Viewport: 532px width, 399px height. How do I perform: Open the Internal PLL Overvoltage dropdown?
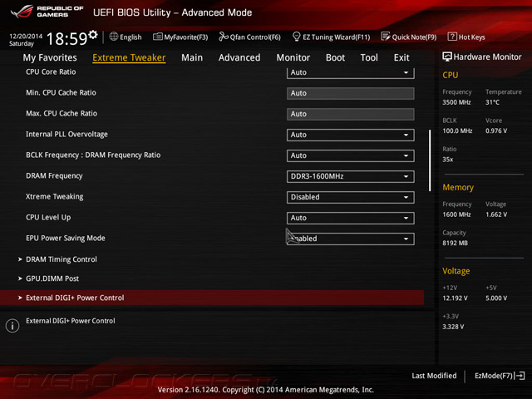point(350,135)
